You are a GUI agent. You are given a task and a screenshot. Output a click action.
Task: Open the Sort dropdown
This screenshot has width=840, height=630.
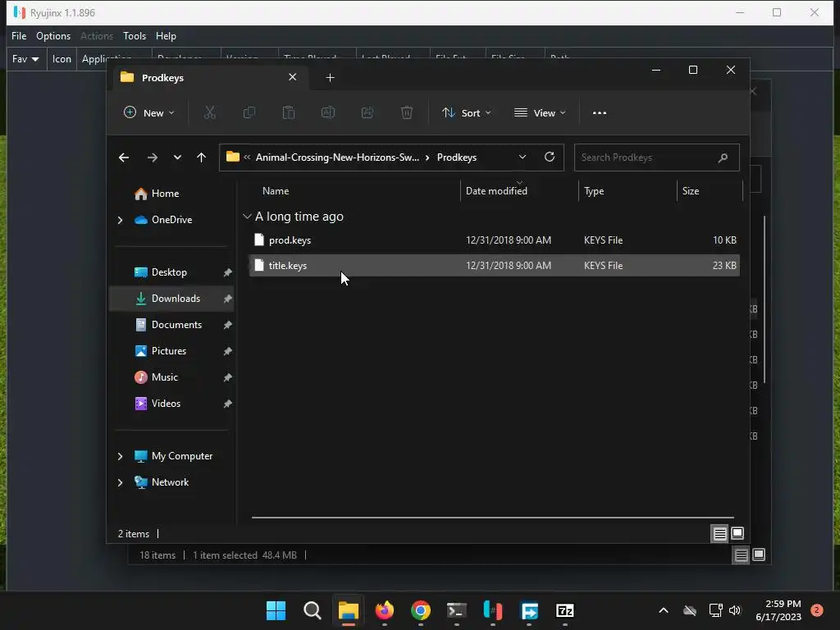tap(466, 112)
